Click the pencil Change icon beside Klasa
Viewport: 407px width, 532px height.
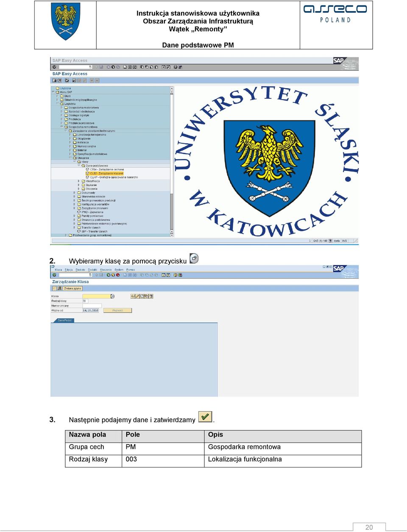(137, 296)
